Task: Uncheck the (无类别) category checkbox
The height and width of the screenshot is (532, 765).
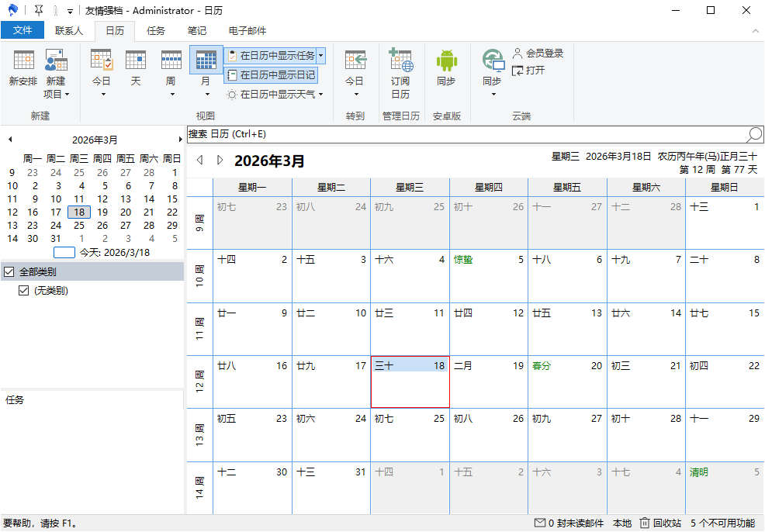Action: (23, 291)
